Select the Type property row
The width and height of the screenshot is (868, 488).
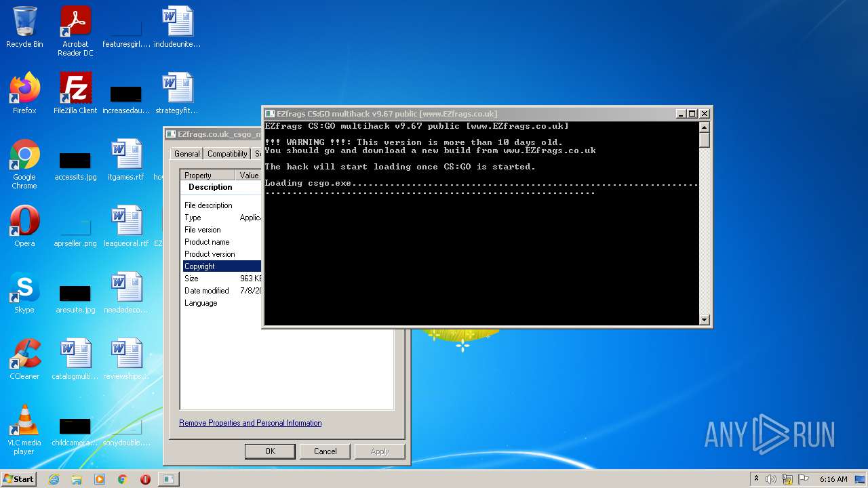(222, 218)
